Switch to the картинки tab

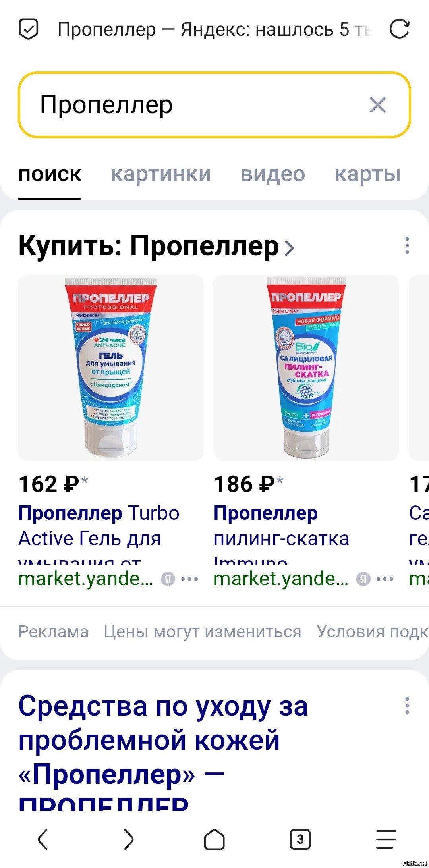pyautogui.click(x=160, y=174)
